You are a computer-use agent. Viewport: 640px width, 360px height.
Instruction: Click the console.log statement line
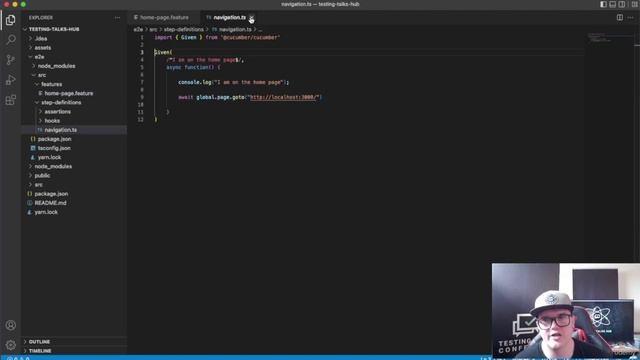(x=233, y=82)
